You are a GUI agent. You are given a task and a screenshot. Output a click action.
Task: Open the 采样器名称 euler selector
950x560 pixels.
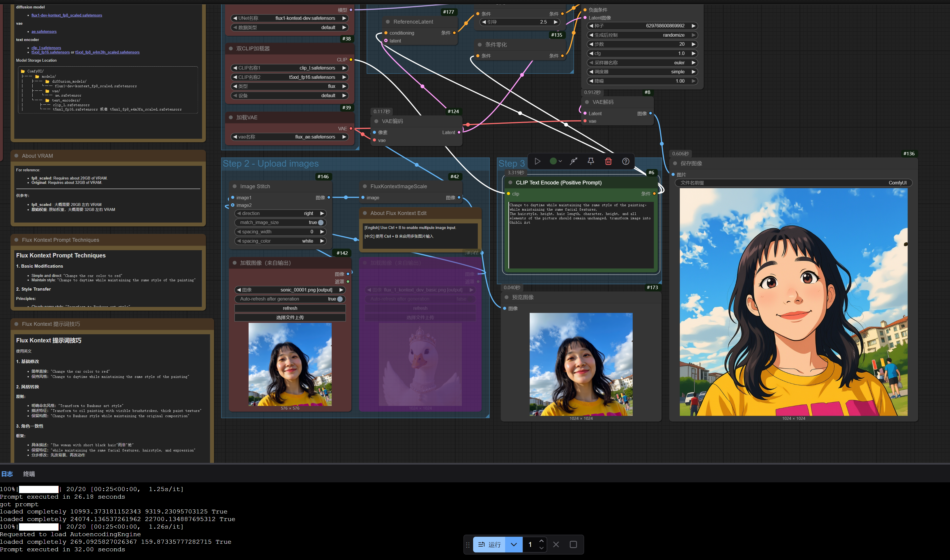pyautogui.click(x=642, y=63)
